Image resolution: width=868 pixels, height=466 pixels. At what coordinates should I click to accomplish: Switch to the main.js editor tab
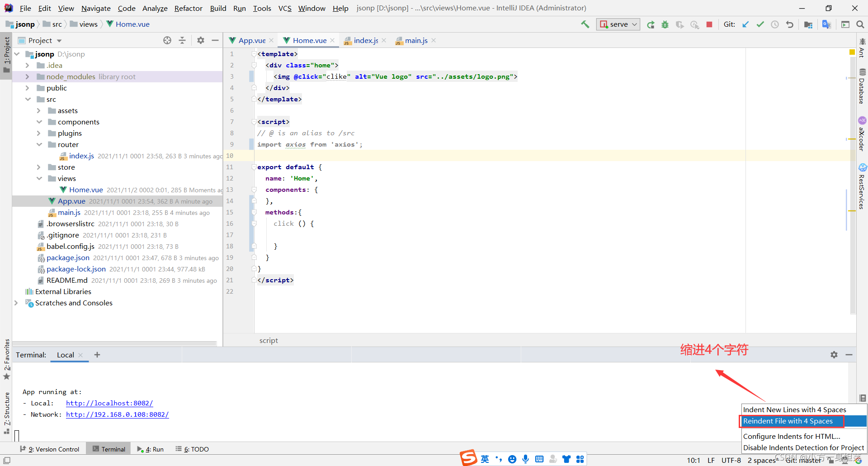415,40
